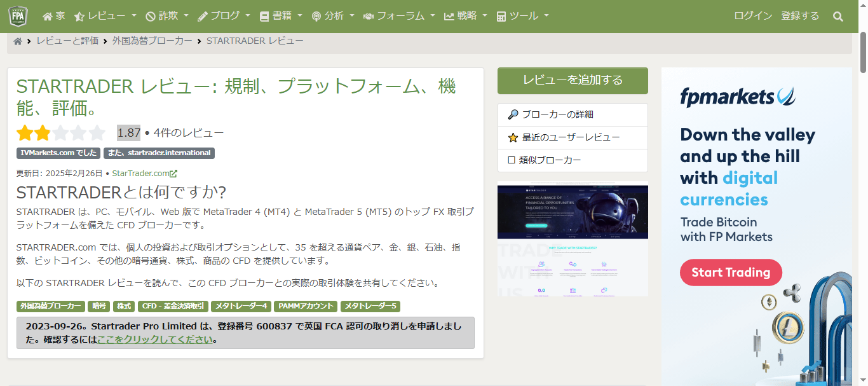Open the STARTRADER website screenshot thumbnail
Image resolution: width=868 pixels, height=386 pixels.
pyautogui.click(x=573, y=240)
